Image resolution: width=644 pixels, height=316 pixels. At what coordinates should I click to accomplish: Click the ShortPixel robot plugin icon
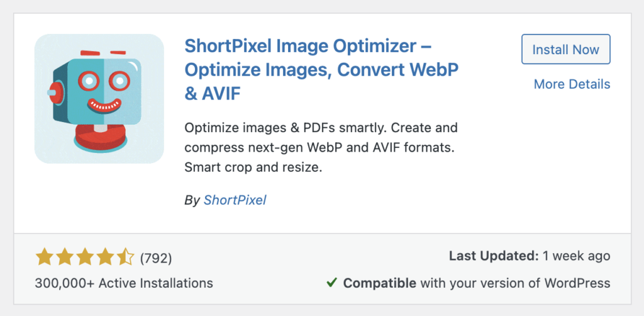[x=99, y=99]
